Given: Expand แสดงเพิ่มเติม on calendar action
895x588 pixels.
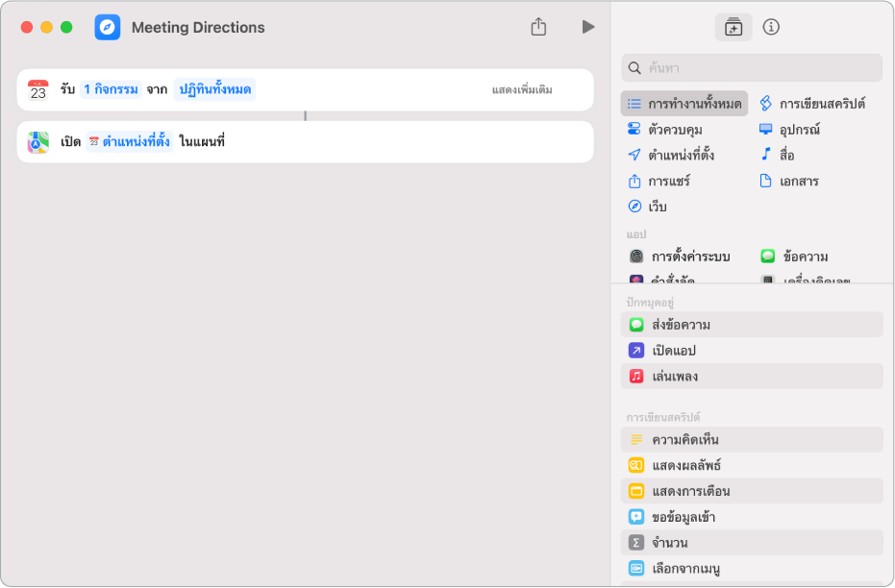Looking at the screenshot, I should pyautogui.click(x=522, y=90).
